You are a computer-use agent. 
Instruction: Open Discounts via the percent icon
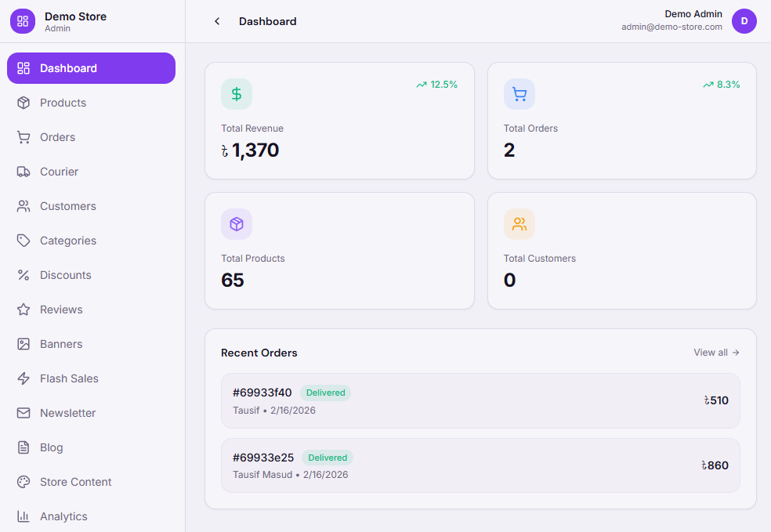tap(24, 275)
